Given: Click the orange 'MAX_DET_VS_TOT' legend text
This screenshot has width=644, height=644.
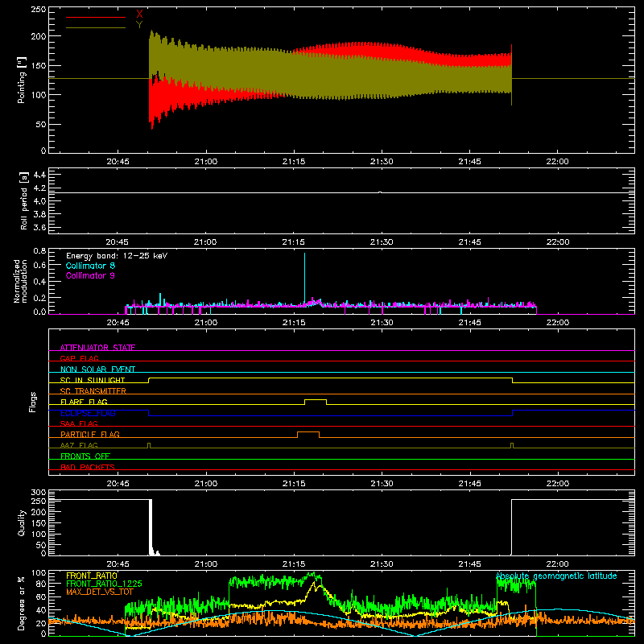Looking at the screenshot, I should [x=100, y=592].
